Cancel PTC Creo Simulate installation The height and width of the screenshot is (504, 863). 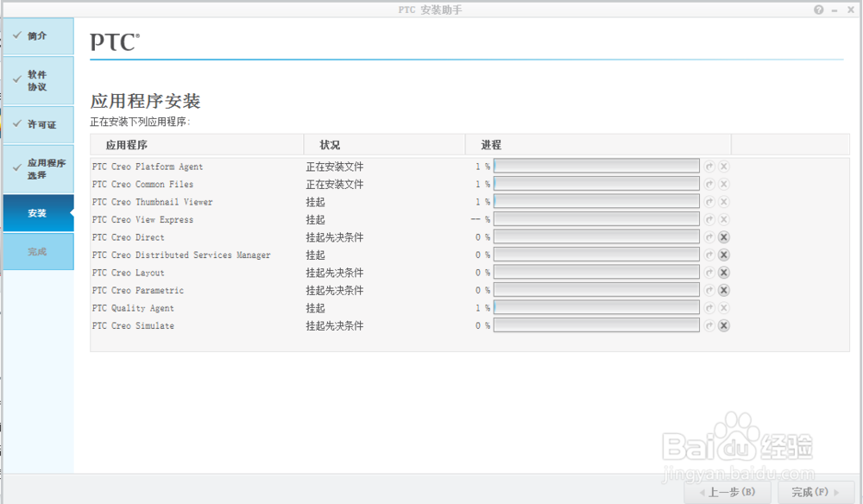[724, 325]
